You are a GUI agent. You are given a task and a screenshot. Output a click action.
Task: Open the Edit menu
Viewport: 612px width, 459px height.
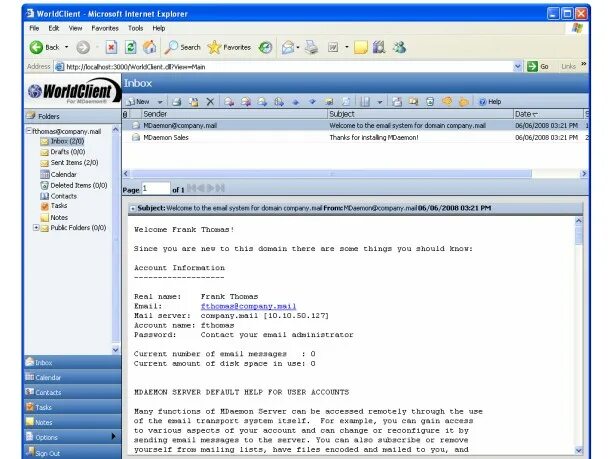(54, 28)
